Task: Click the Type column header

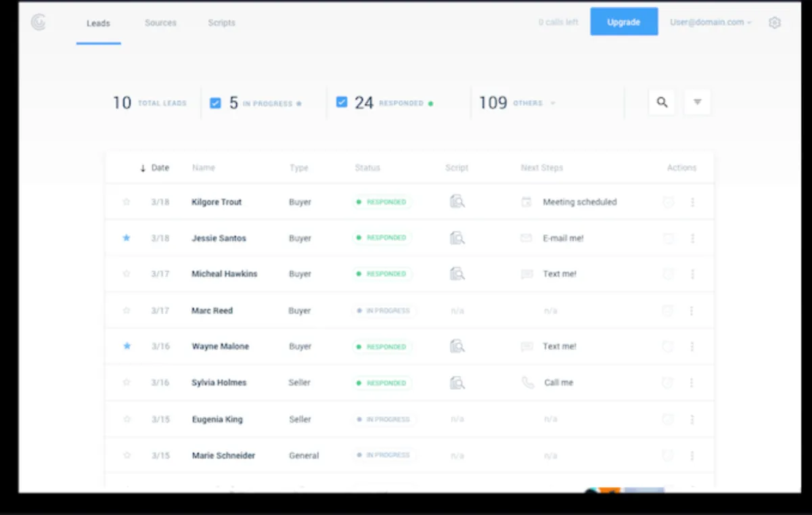Action: (x=299, y=168)
